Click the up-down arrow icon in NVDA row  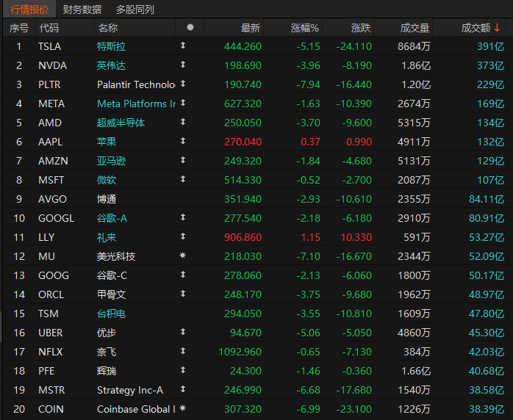coord(183,65)
